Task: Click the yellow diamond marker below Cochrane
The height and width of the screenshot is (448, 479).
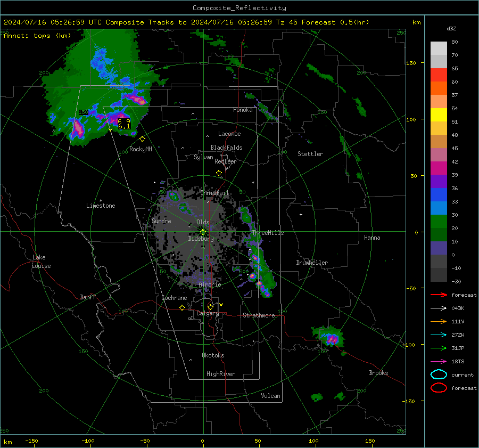Action: point(182,308)
